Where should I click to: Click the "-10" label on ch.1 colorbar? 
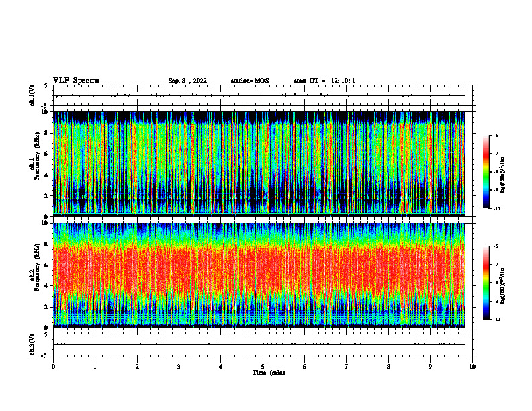[496, 209]
